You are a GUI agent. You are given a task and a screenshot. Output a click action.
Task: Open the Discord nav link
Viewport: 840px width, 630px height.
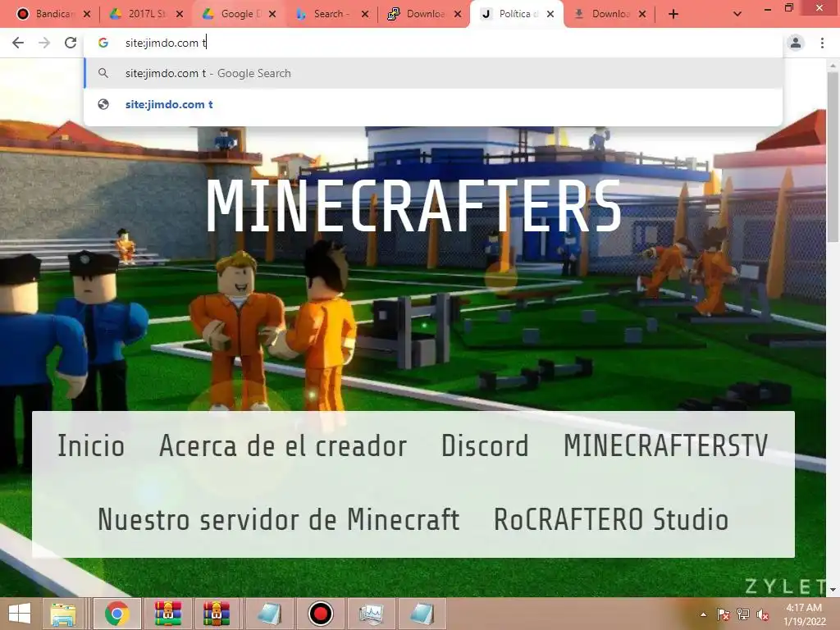[485, 445]
